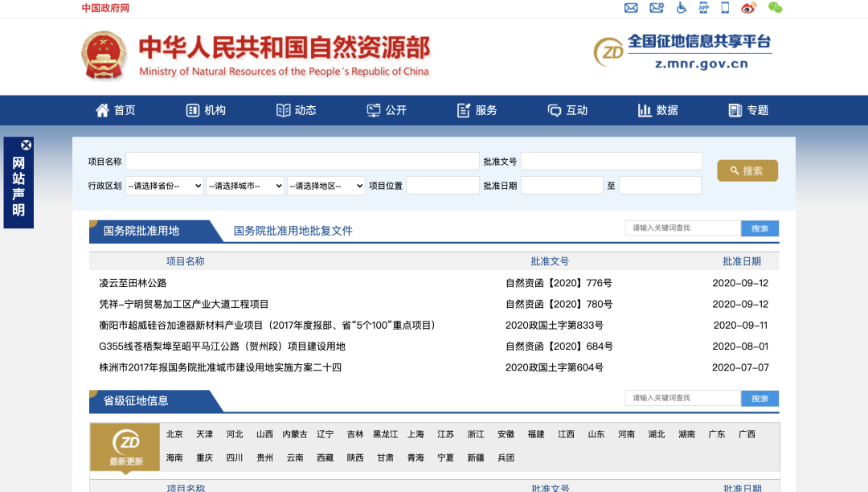Screen dimensions: 868x492
Task: Select the 数据 navigation item
Action: (657, 110)
